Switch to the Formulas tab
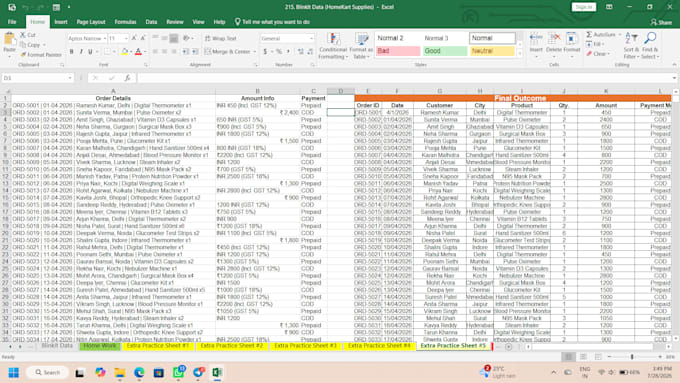 point(125,22)
